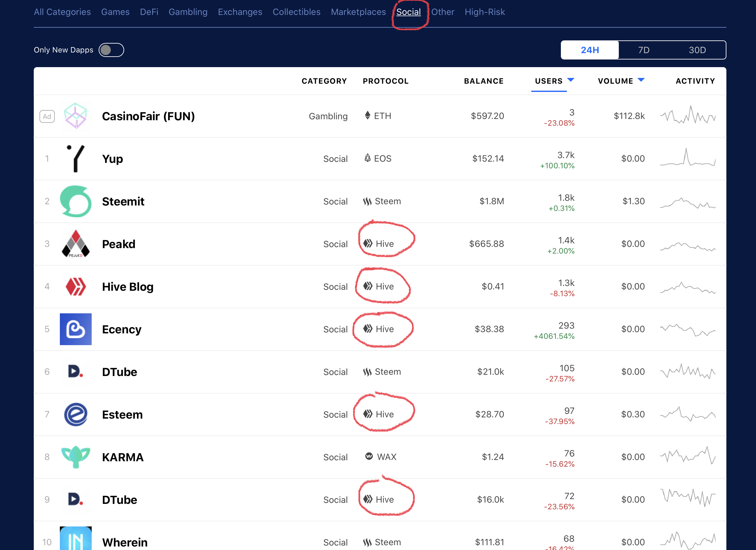
Task: Select the 30D time range
Action: coord(697,50)
